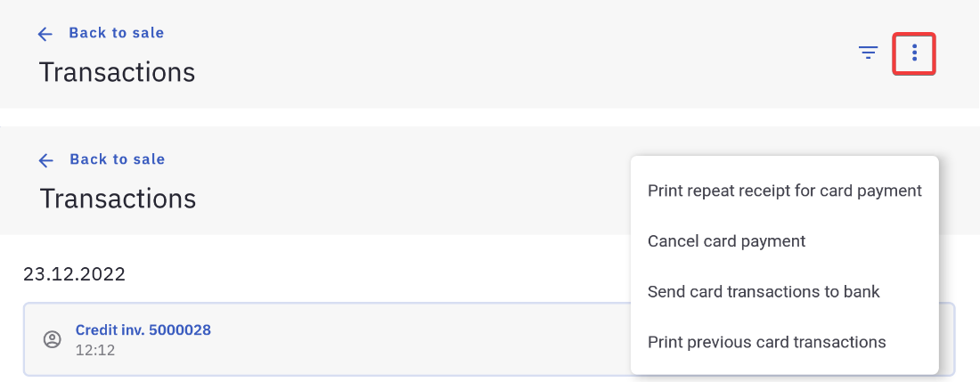This screenshot has height=382, width=980.
Task: Click the back arrow in the second header
Action: (46, 160)
